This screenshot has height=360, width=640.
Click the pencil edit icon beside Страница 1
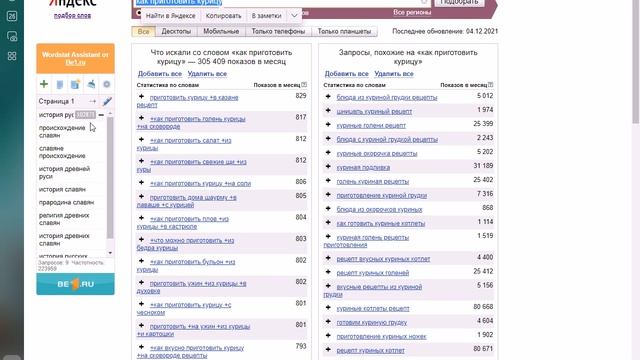pyautogui.click(x=107, y=101)
